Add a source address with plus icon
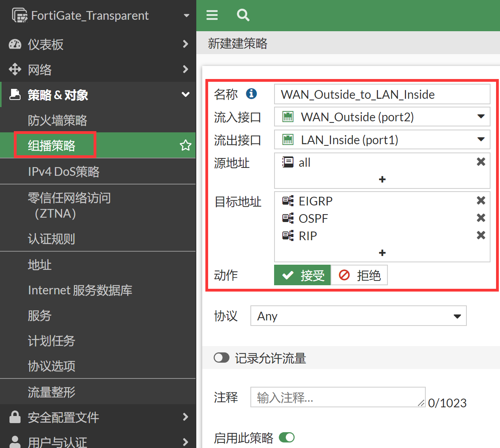Screen dimensions: 500x448 [382, 179]
